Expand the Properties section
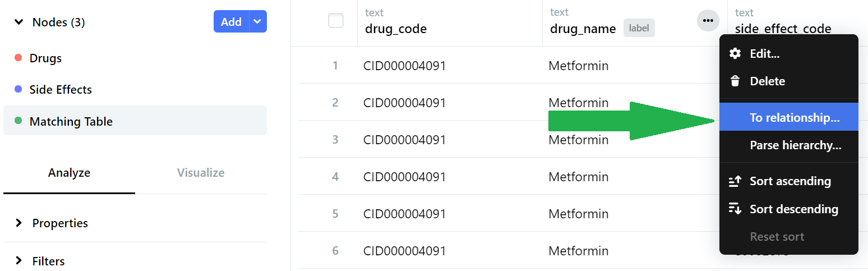This screenshot has height=271, width=868. click(x=19, y=223)
